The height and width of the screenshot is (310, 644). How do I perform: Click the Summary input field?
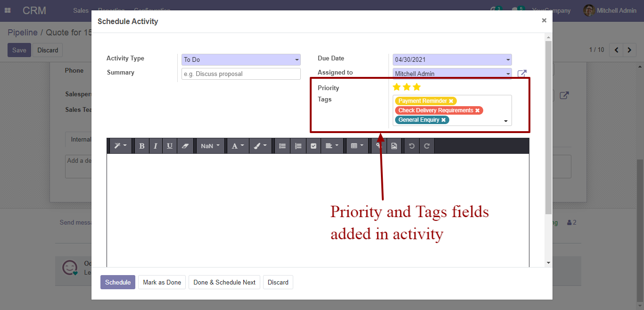(241, 74)
